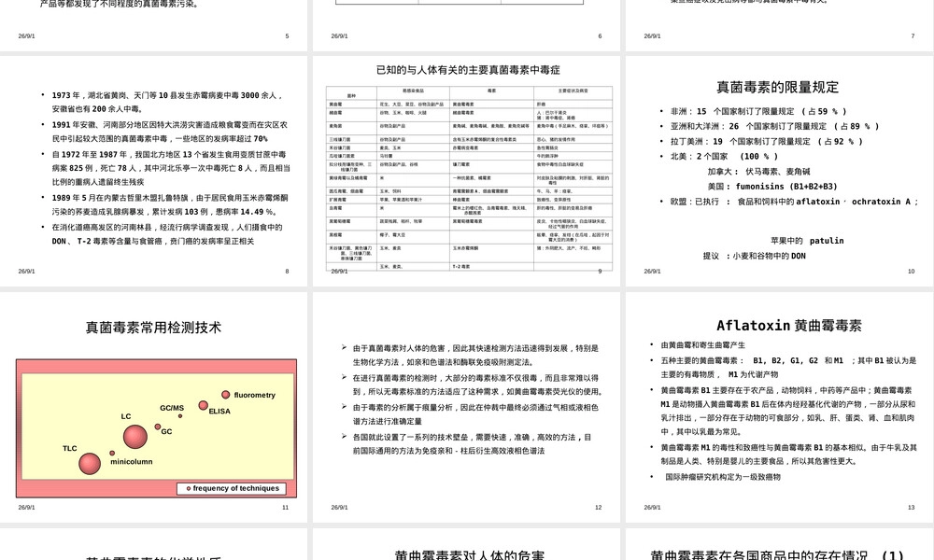Click bullet 亚洲和大洋洲: 26 个国家
This screenshot has height=560, width=934.
click(x=774, y=126)
